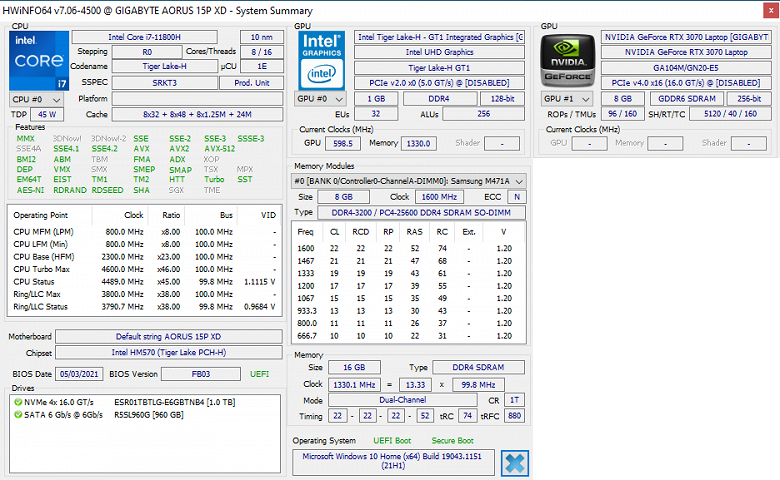Screen dimensions: 780x480
Task: Click the blue X close icon near OS
Action: click(x=515, y=464)
